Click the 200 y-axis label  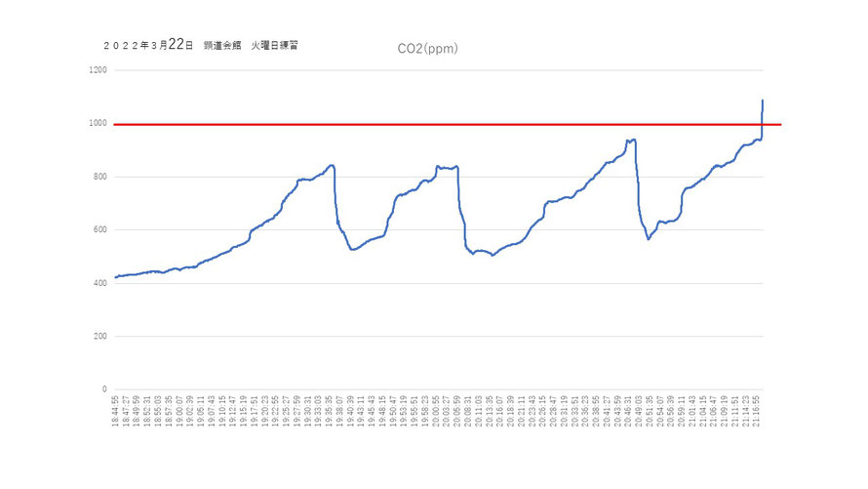[x=100, y=336]
